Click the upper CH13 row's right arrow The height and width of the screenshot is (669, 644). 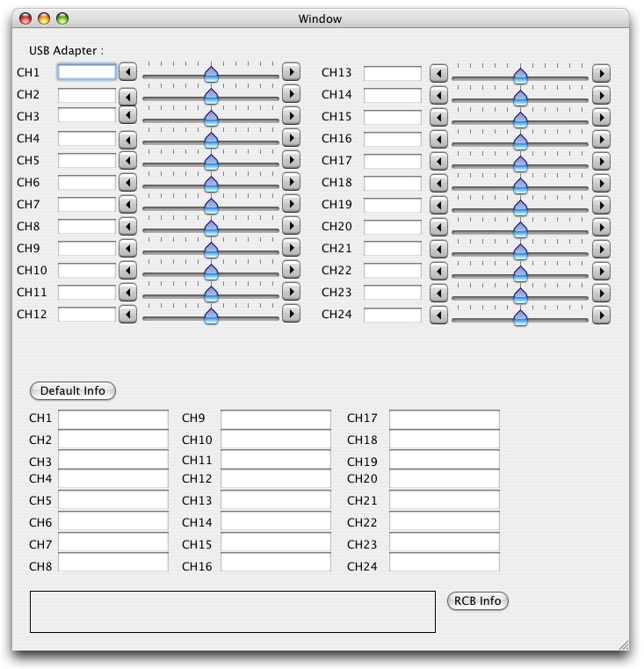[x=601, y=73]
